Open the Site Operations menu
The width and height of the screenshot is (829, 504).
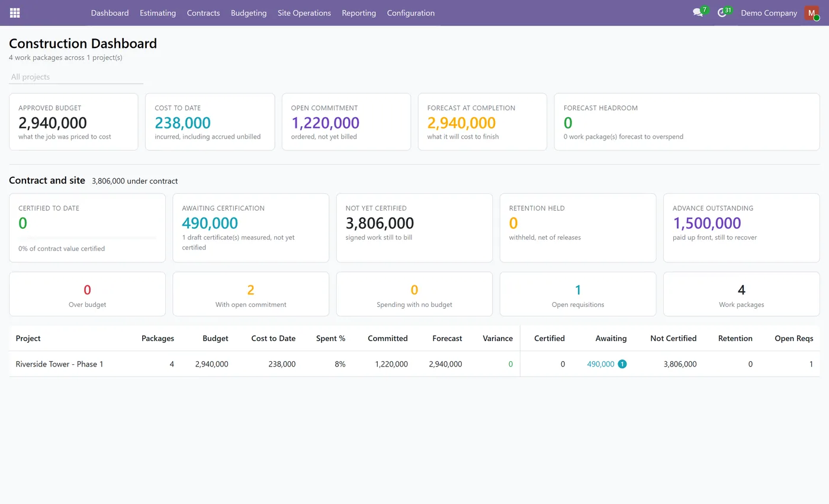click(304, 12)
